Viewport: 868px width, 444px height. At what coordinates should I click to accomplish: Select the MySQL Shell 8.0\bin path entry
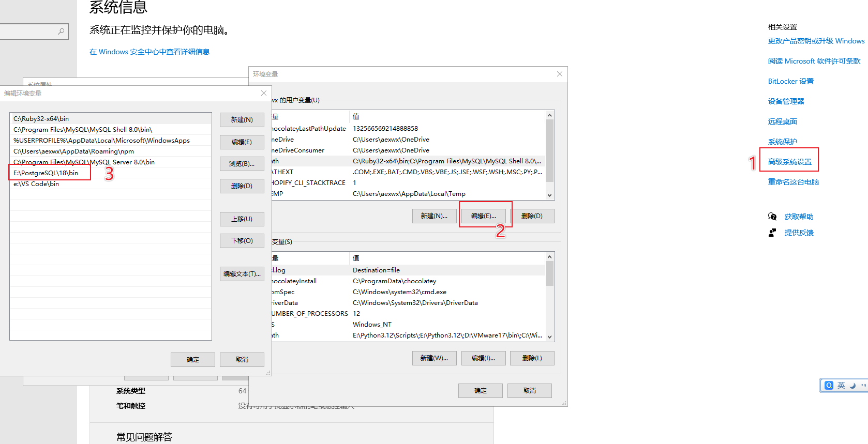111,130
